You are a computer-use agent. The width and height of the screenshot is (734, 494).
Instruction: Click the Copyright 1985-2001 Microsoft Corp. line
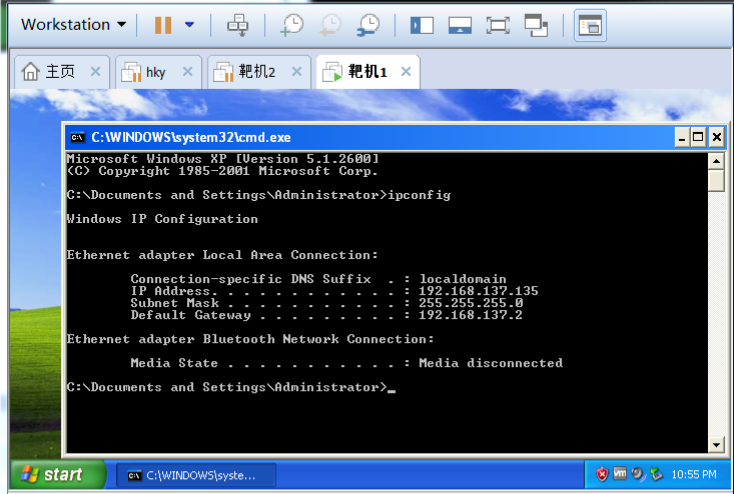point(222,171)
